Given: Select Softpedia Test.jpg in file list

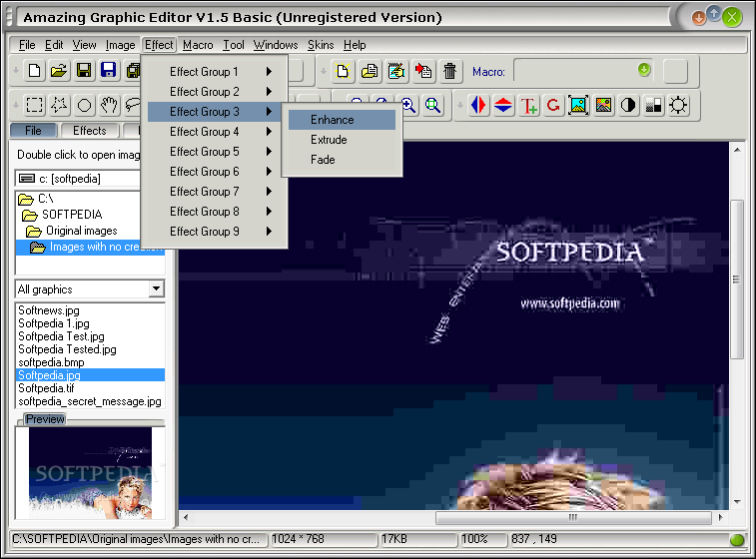Looking at the screenshot, I should point(61,336).
